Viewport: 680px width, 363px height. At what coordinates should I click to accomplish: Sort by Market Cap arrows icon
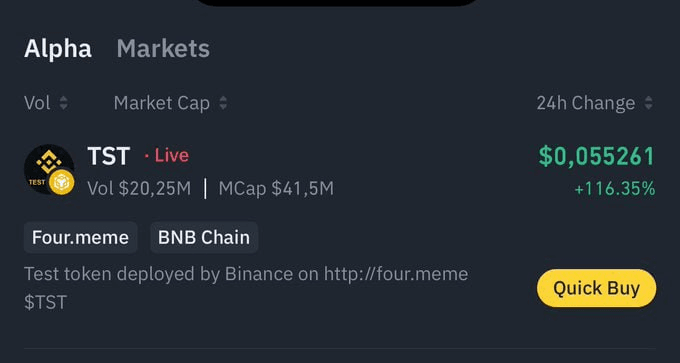(x=223, y=103)
